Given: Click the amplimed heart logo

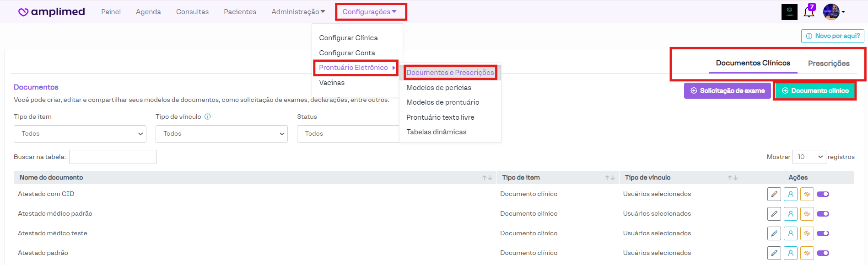Looking at the screenshot, I should coord(23,12).
